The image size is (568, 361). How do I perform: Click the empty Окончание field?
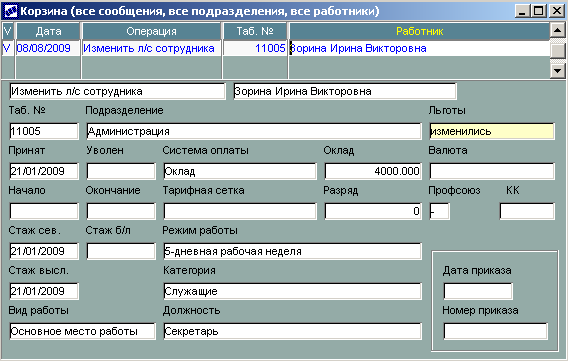[x=121, y=211]
